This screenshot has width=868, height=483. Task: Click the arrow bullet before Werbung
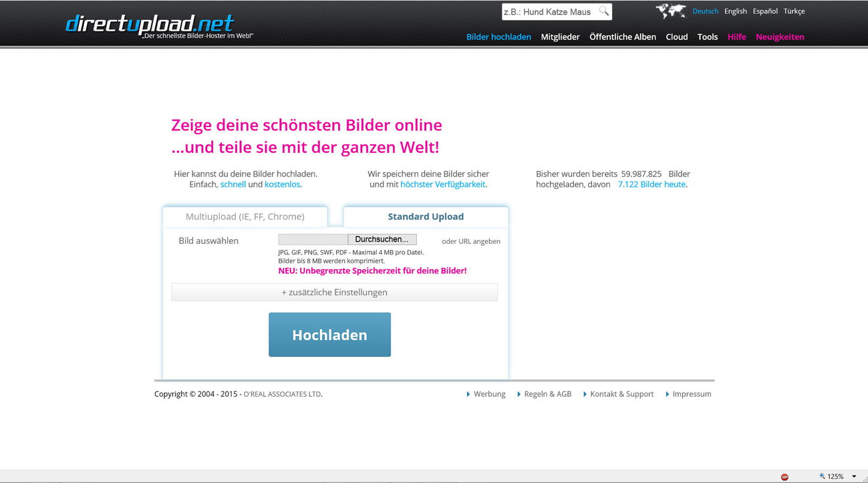coord(468,394)
